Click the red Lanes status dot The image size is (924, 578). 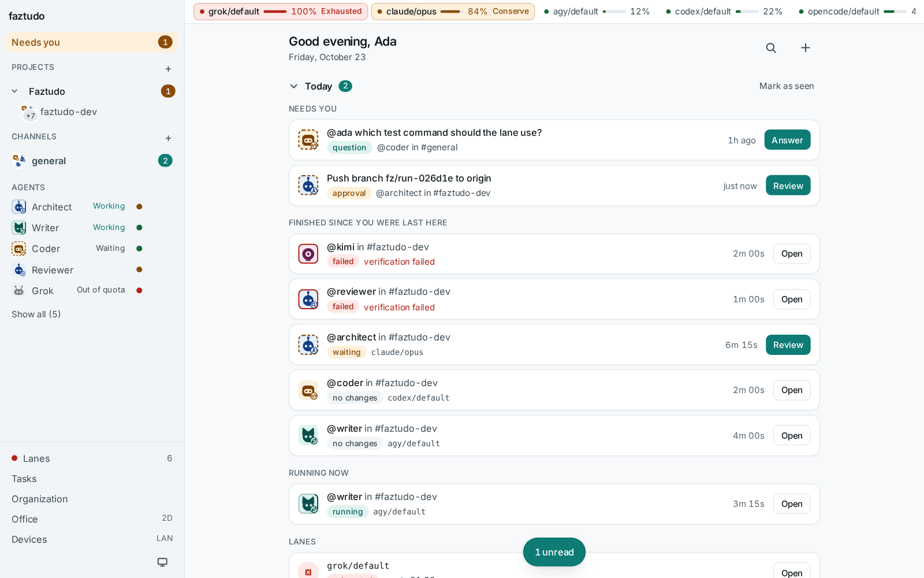pos(14,458)
